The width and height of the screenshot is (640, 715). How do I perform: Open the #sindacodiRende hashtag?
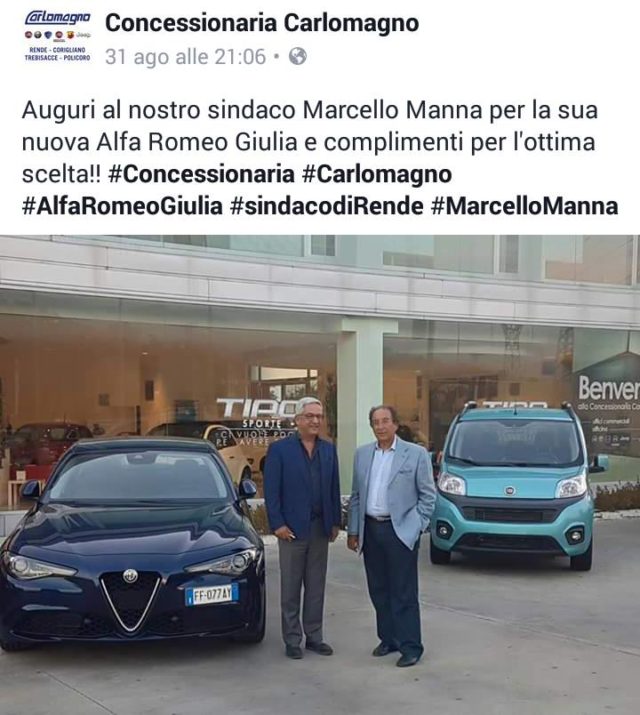[326, 206]
